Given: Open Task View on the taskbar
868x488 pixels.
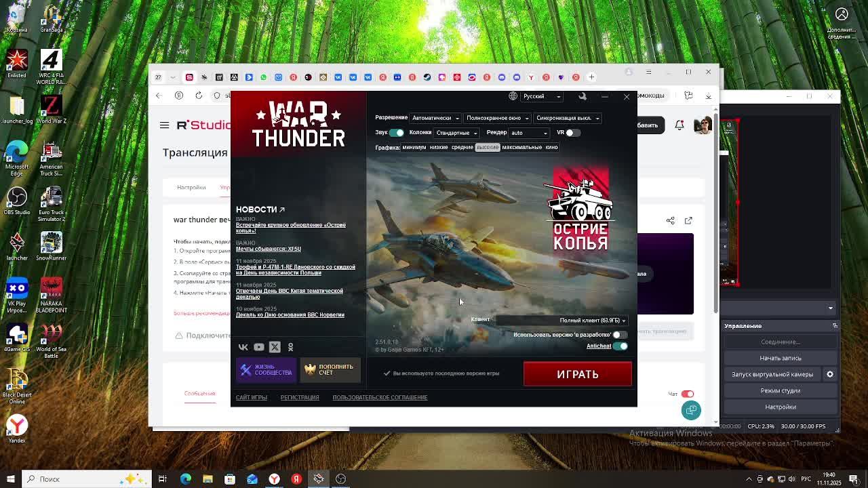Looking at the screenshot, I should click(163, 479).
